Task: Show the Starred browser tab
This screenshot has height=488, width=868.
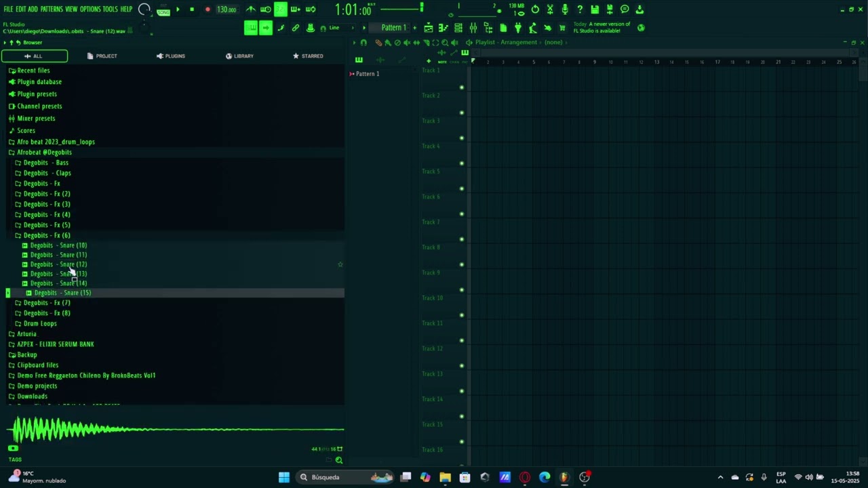Action: click(x=308, y=56)
